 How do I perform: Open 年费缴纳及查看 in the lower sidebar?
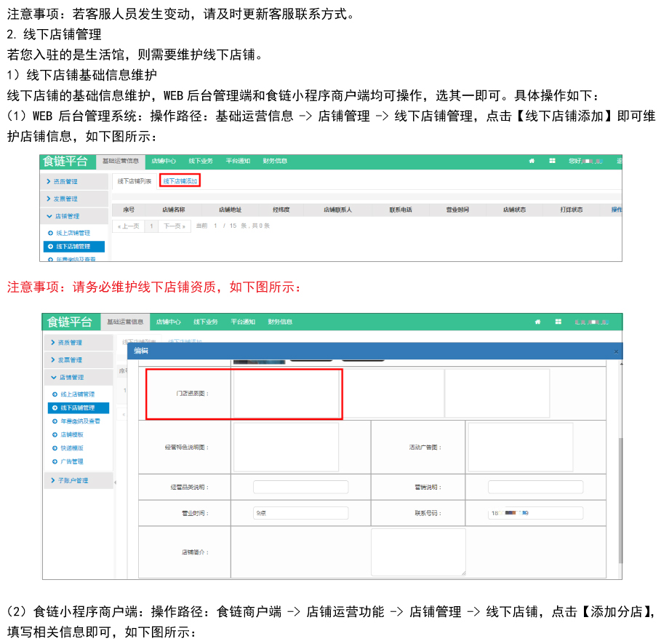click(80, 421)
